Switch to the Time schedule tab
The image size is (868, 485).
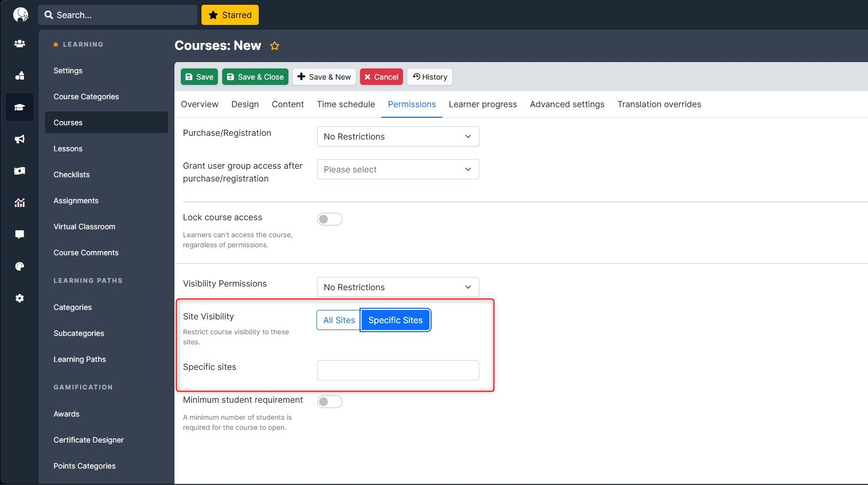(346, 104)
